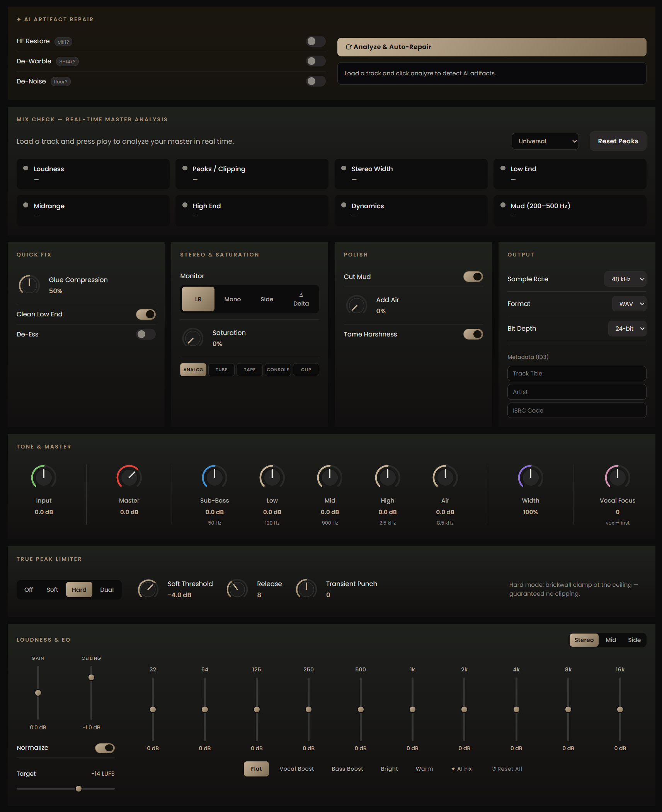Viewport: 662px width, 812px height.
Task: Enable the HF Restore toggle
Action: point(316,41)
